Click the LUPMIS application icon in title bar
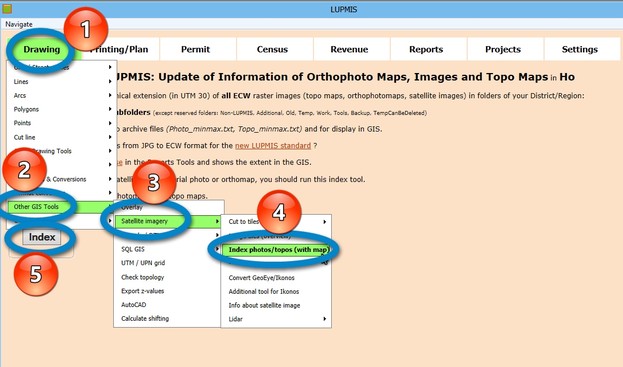Viewport: 623px width, 367px height. point(7,8)
